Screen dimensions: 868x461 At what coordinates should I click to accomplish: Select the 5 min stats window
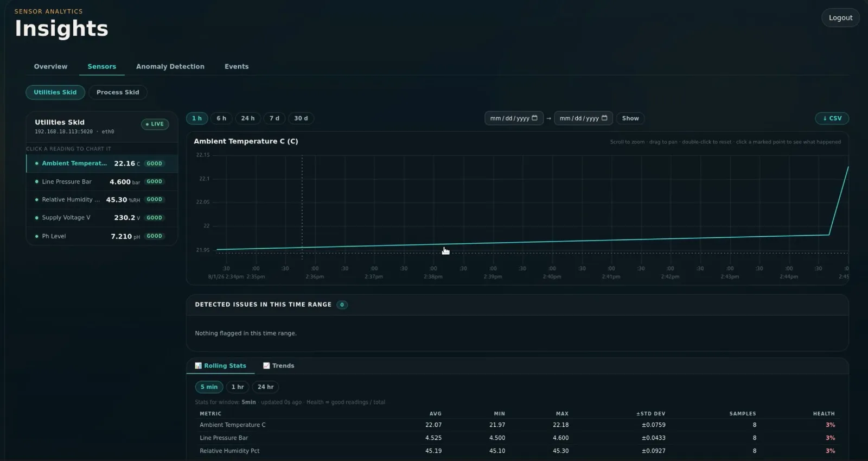[209, 387]
